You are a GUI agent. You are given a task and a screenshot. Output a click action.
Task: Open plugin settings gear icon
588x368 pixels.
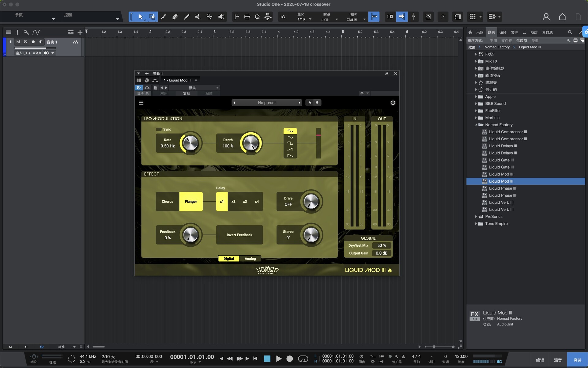[x=362, y=93]
